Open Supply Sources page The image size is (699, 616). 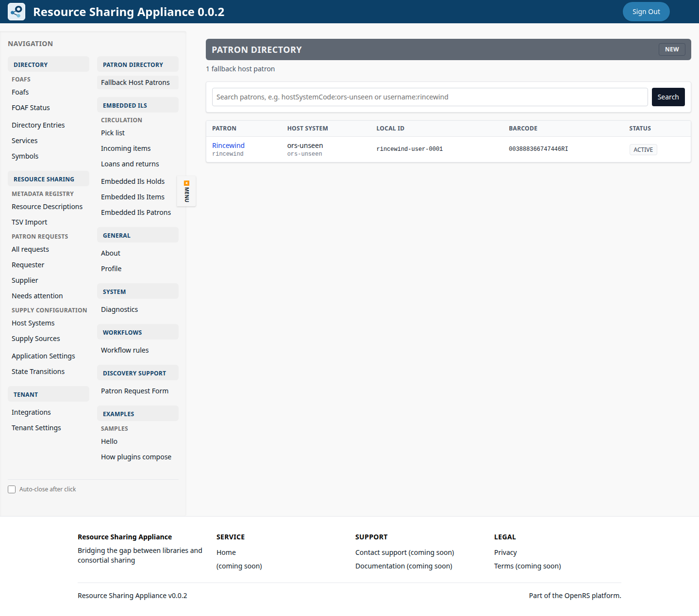click(x=36, y=339)
